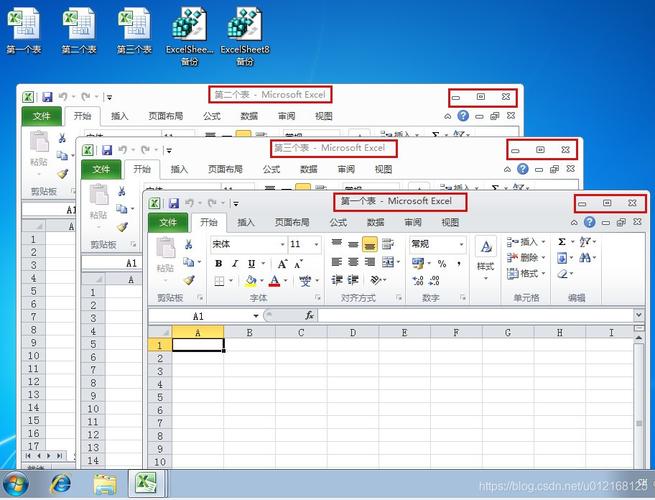
Task: Save the 第三个表 workbook via disk icon
Action: (x=107, y=150)
